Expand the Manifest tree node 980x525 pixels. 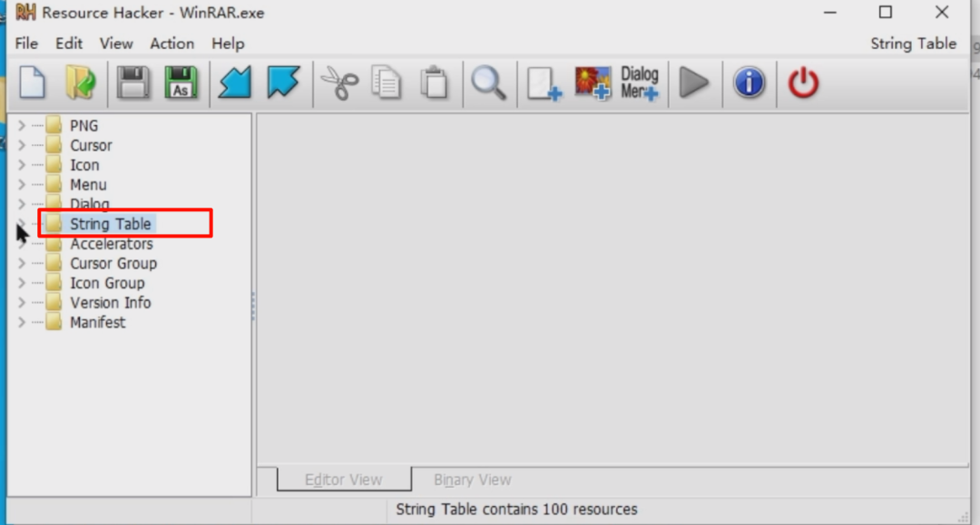pyautogui.click(x=22, y=322)
